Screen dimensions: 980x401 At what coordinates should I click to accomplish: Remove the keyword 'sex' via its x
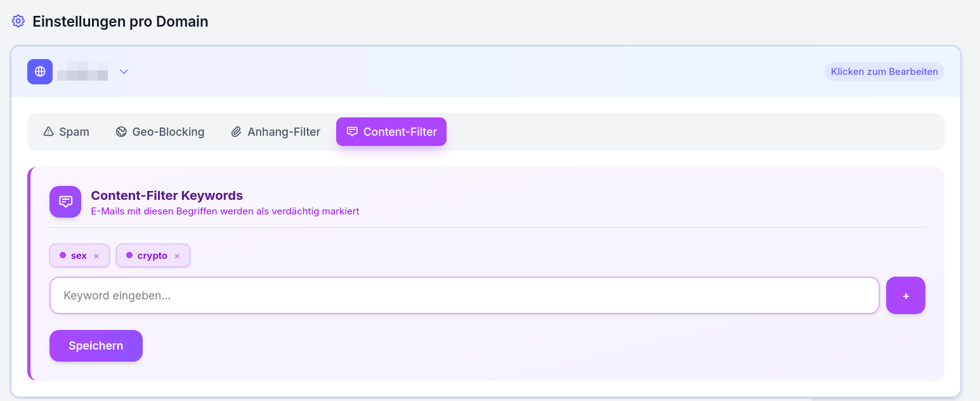96,255
